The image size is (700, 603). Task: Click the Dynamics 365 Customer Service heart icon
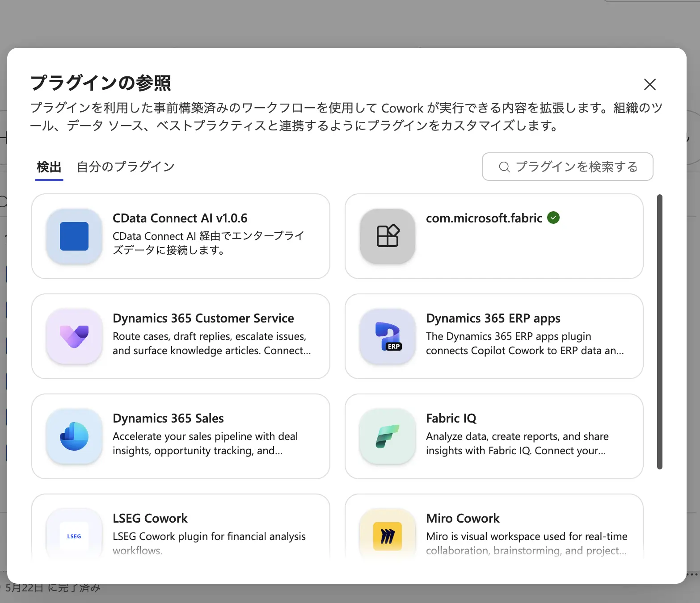74,336
